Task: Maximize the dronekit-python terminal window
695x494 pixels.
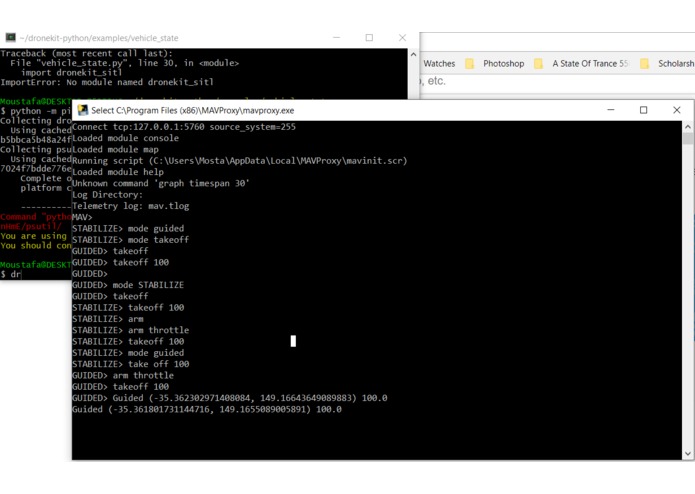Action: 369,38
